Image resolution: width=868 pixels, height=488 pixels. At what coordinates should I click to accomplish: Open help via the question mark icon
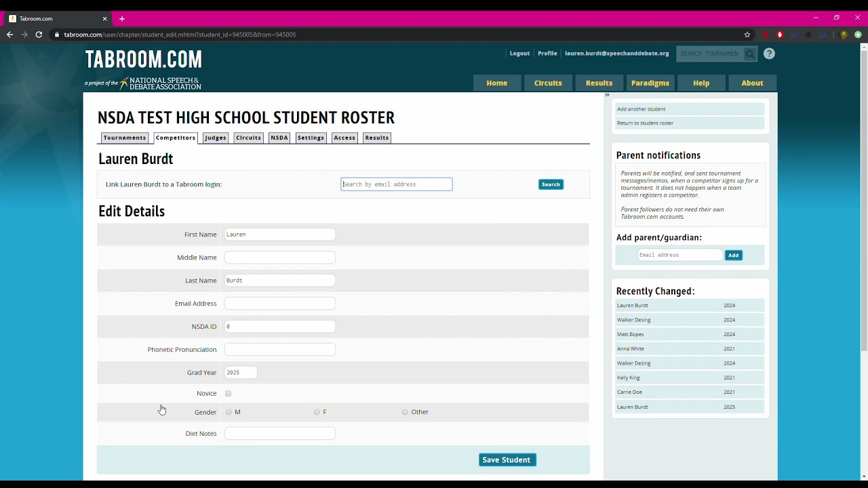[x=769, y=54]
